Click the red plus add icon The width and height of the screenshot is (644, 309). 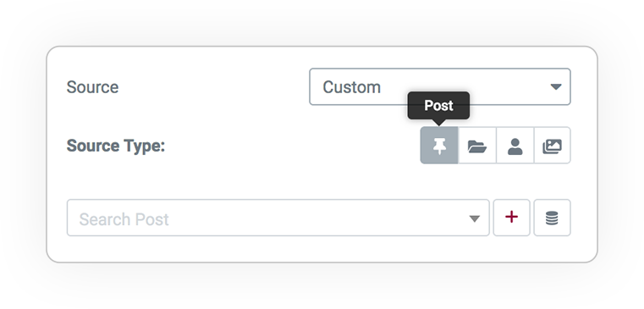[x=511, y=217]
